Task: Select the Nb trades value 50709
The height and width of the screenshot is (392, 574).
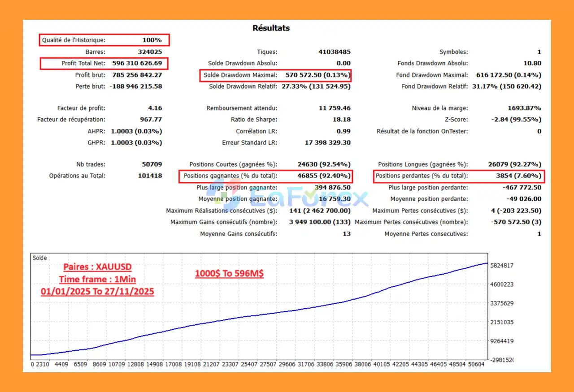Action: pyautogui.click(x=152, y=164)
